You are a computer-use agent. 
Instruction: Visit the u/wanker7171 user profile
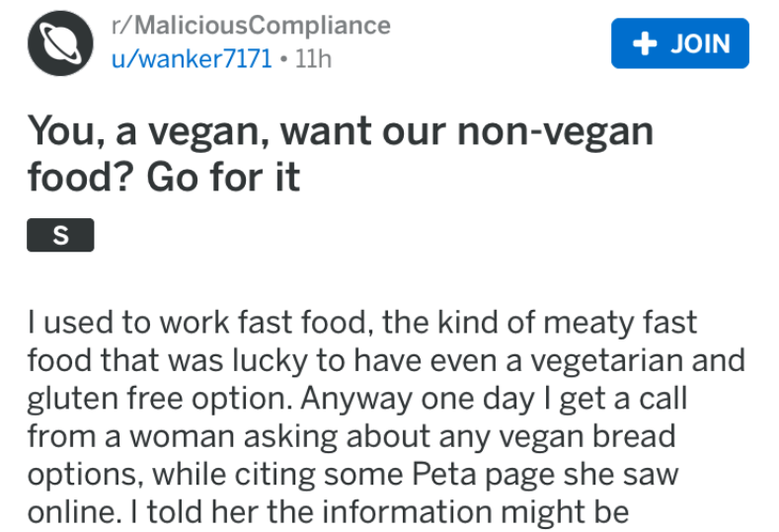pos(191,58)
